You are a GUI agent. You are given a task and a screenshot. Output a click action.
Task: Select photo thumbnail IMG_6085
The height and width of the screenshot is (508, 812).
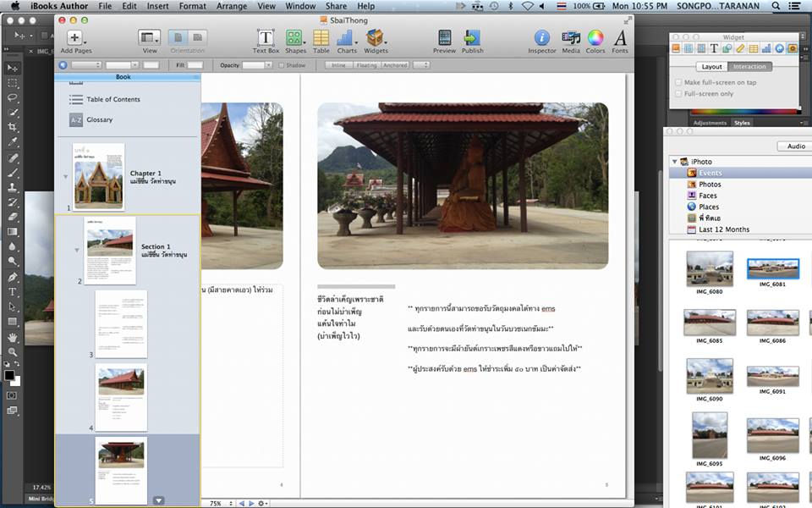710,323
